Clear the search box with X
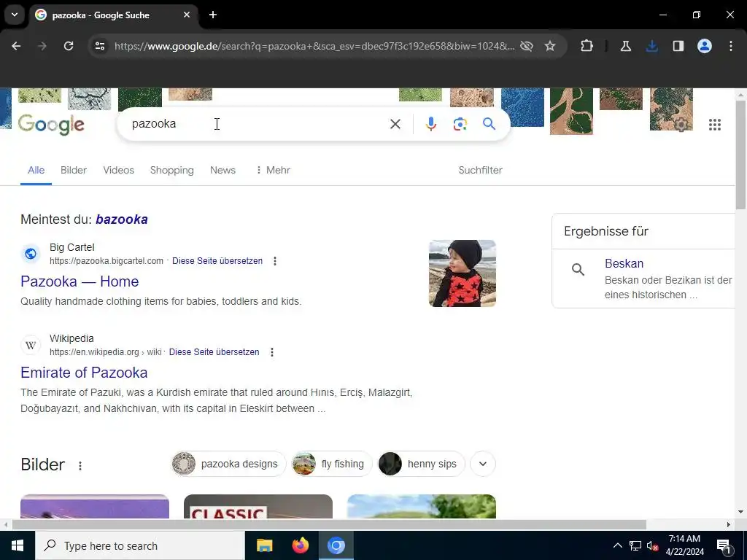This screenshot has width=747, height=560. click(x=395, y=124)
